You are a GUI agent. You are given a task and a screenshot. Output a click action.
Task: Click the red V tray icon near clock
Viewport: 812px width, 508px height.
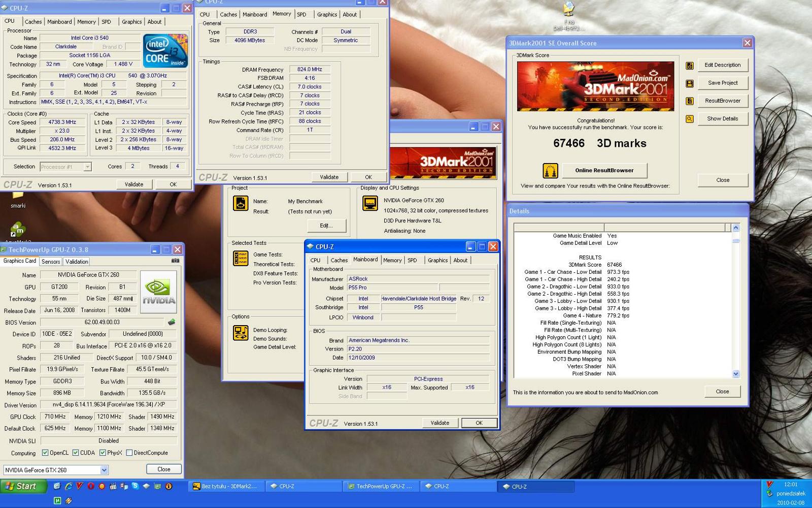770,484
